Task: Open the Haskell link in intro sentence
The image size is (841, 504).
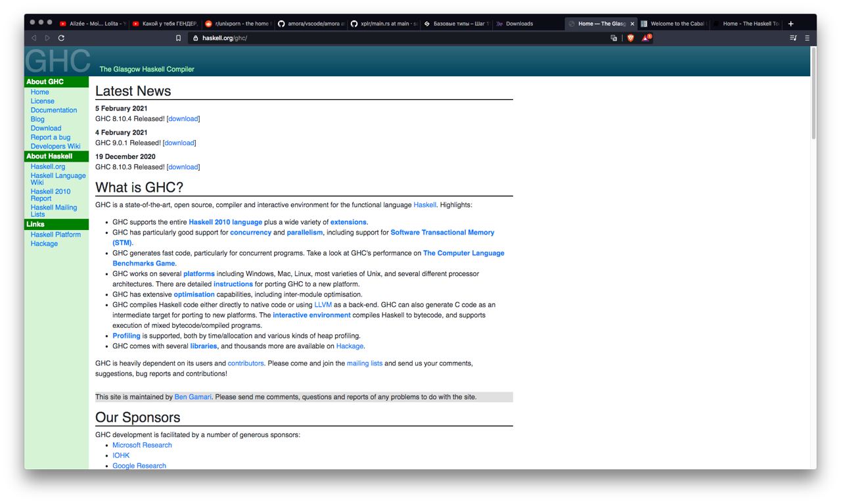Action: [x=424, y=205]
